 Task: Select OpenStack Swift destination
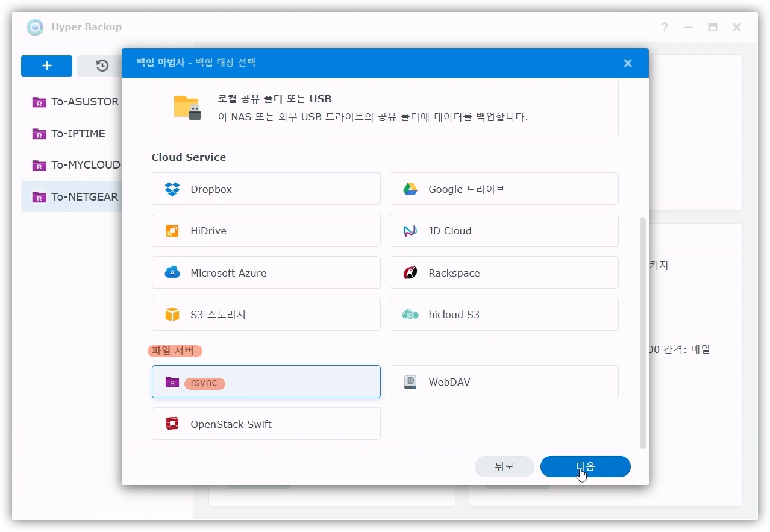266,424
